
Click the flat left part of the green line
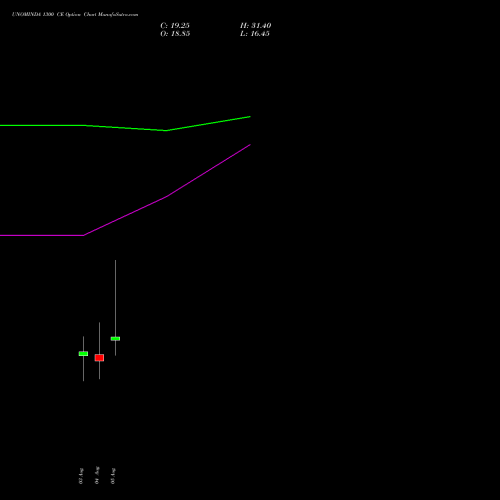click(x=42, y=125)
